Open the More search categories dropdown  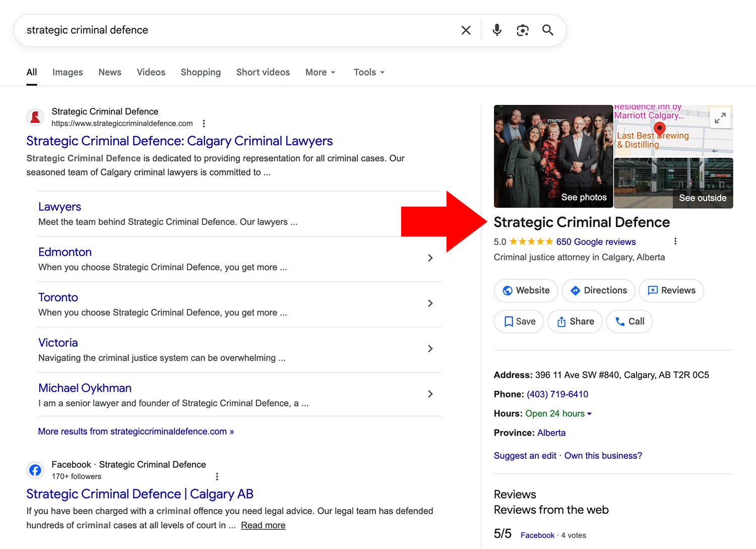[x=320, y=72]
